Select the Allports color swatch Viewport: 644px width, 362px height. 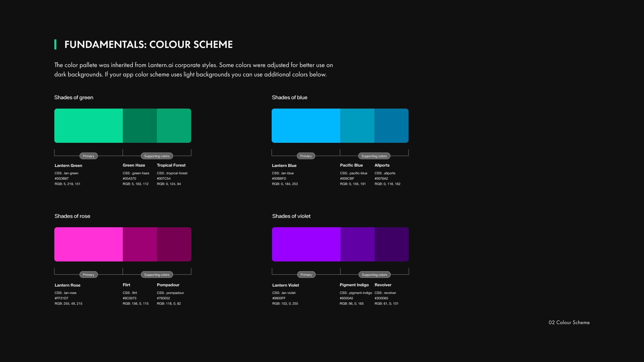click(x=391, y=126)
